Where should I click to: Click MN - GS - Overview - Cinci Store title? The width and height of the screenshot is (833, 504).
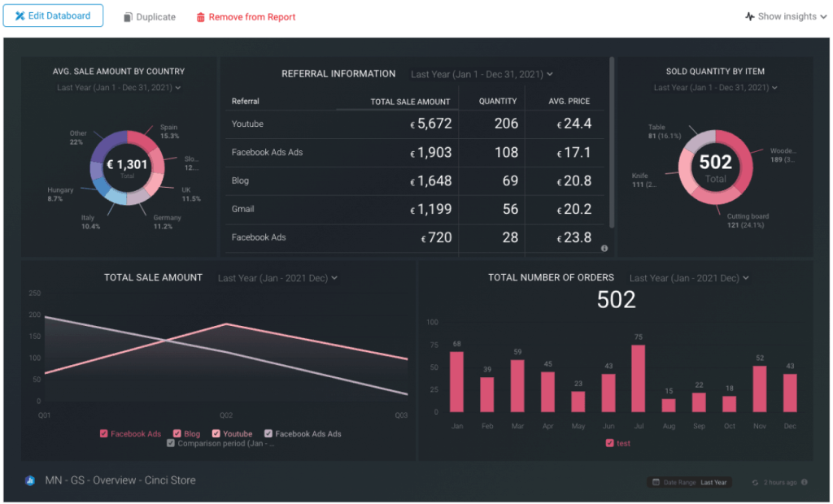[120, 480]
